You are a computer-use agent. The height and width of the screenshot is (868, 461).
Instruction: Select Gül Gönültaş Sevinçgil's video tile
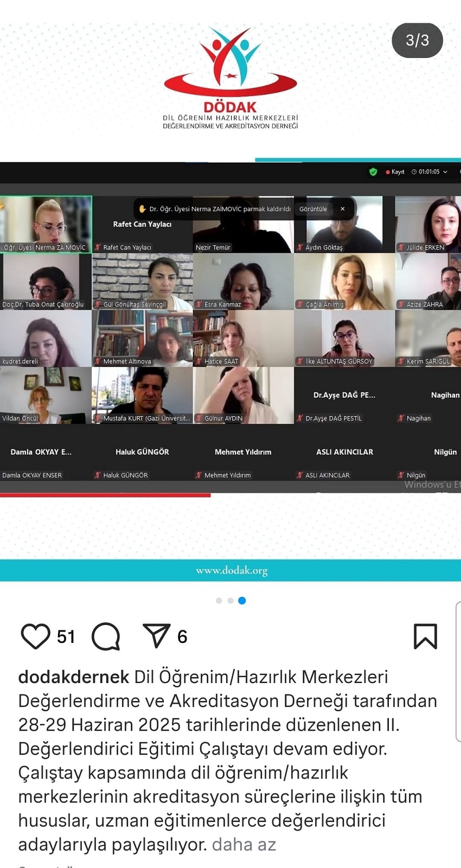point(143,282)
